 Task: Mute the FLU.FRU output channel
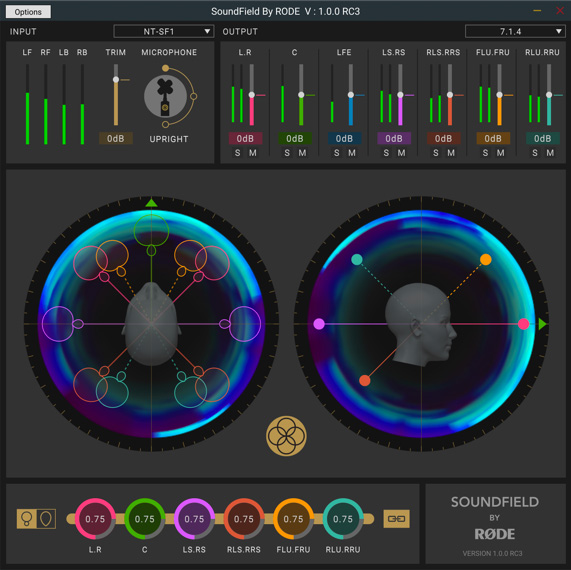tap(500, 153)
